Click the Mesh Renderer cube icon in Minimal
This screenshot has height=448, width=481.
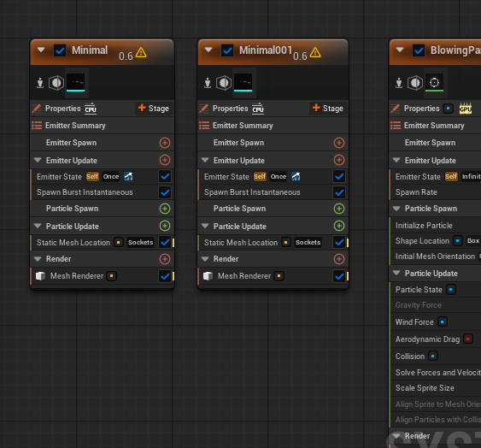(x=40, y=276)
